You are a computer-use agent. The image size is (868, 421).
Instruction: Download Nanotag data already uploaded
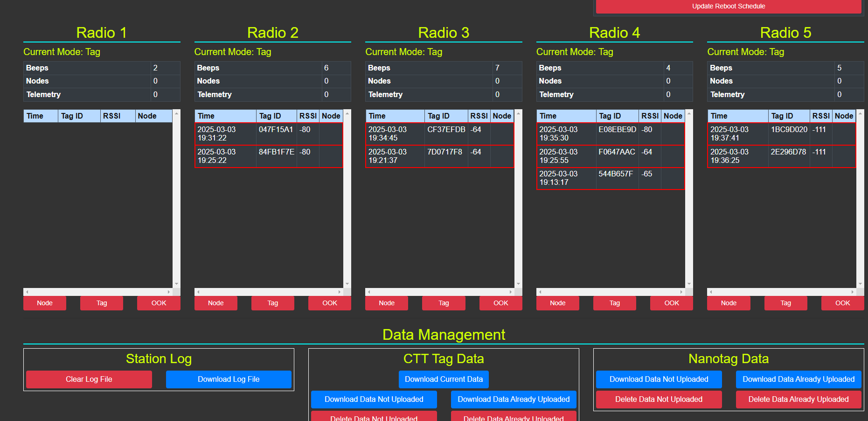coord(798,379)
